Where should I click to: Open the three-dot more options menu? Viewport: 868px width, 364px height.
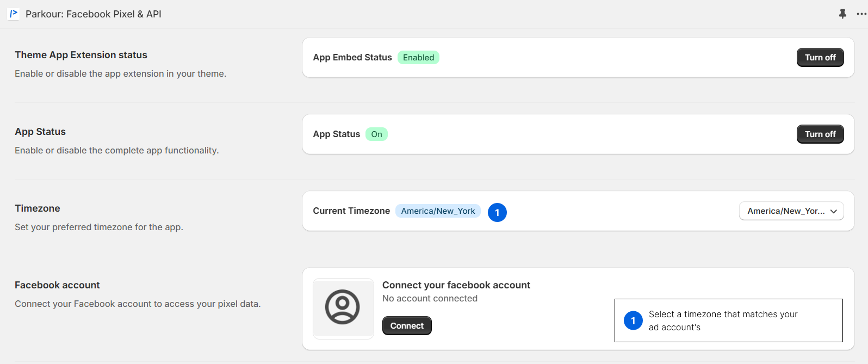861,14
